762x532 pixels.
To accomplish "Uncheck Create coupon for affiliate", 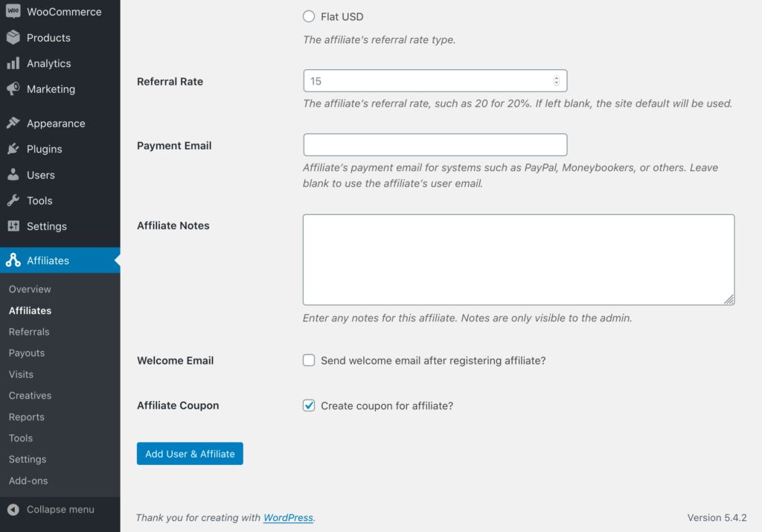I will (x=309, y=406).
